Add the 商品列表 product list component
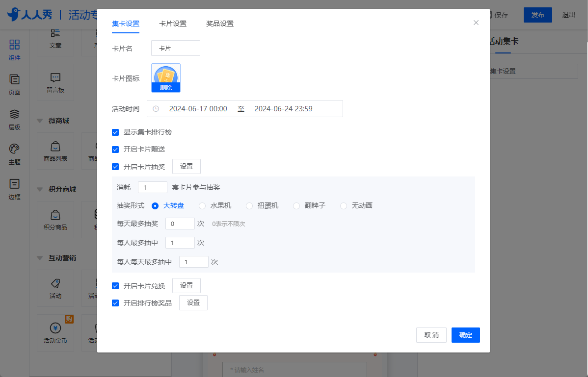 click(55, 151)
